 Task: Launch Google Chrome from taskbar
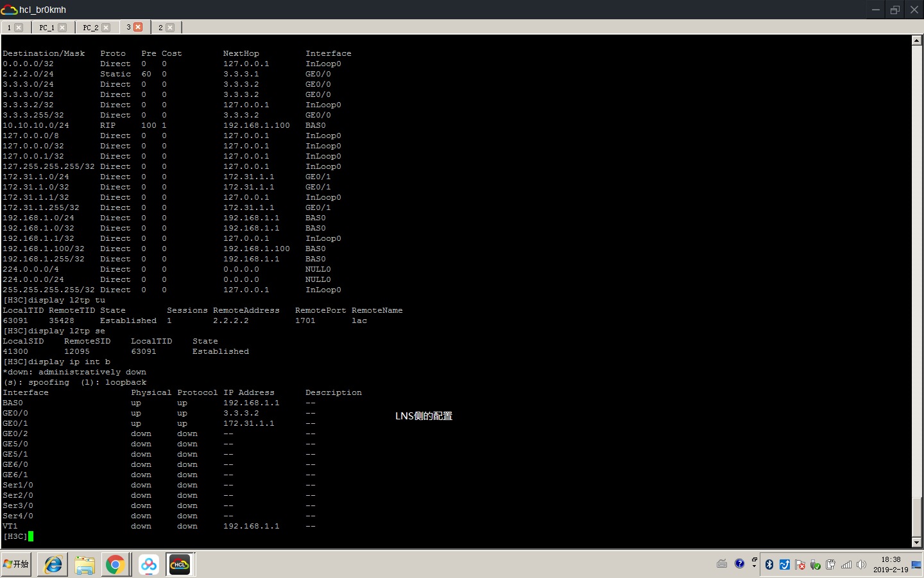click(116, 565)
